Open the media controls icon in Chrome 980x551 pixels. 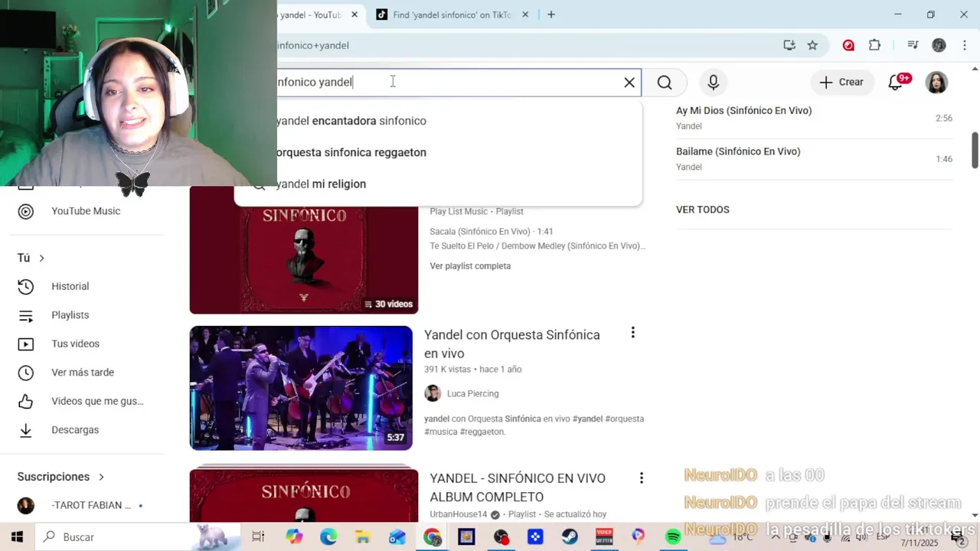[913, 45]
